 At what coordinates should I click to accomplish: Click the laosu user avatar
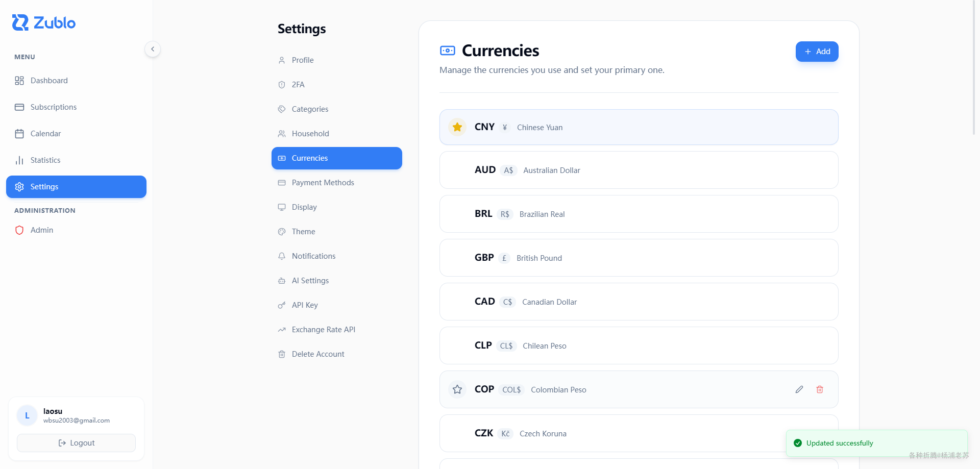(x=27, y=415)
